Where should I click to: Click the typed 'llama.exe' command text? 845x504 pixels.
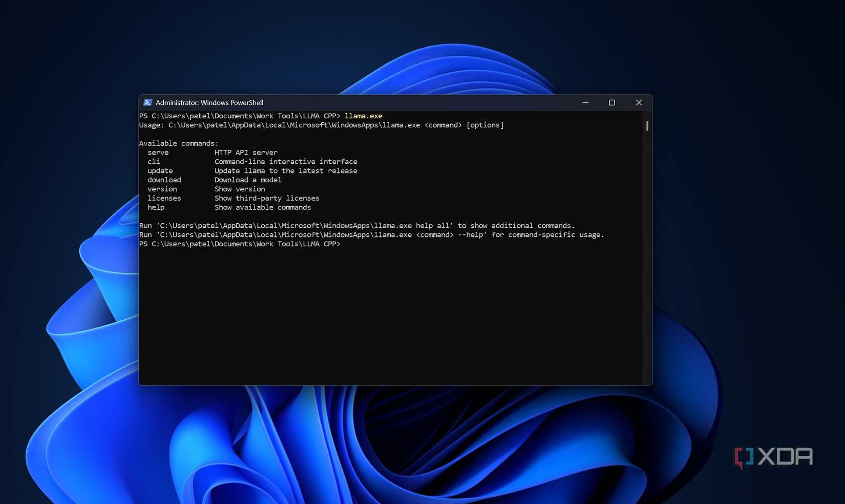pyautogui.click(x=363, y=116)
